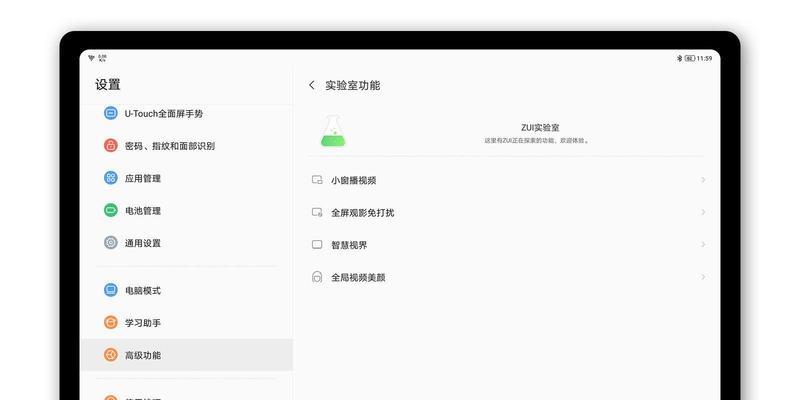Screen dimensions: 800x400
Task: Click the 智慧视界 rectangle icon
Action: (x=317, y=245)
